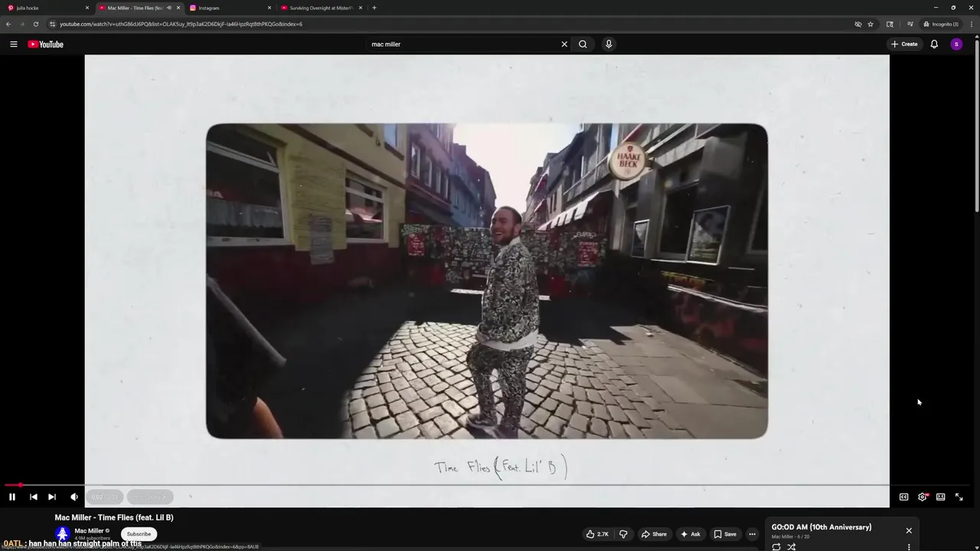The height and width of the screenshot is (551, 980).
Task: Open the Mac Miller channel name link
Action: pyautogui.click(x=89, y=530)
